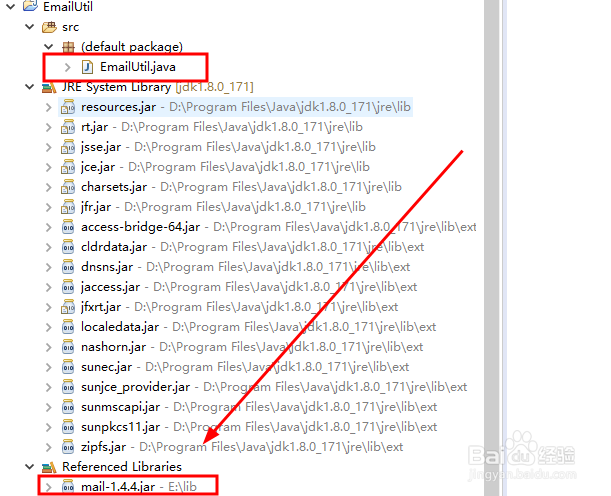The image size is (611, 496).
Task: Collapse the src folder node
Action: 30,27
